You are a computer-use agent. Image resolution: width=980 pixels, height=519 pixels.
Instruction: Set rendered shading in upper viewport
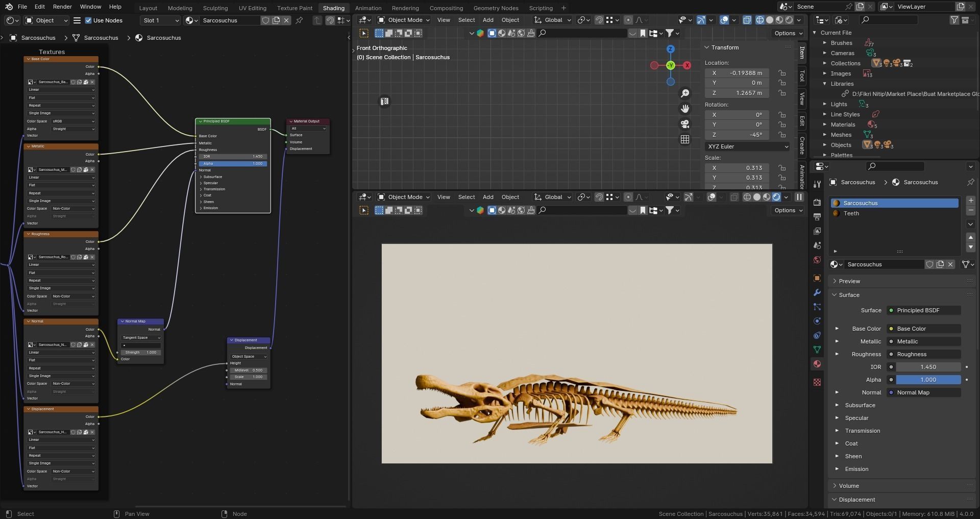pyautogui.click(x=789, y=20)
